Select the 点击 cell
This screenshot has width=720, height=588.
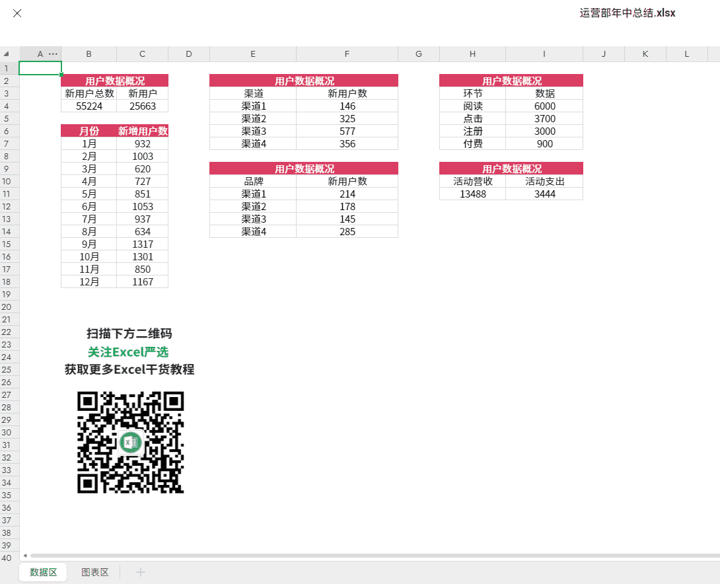472,118
